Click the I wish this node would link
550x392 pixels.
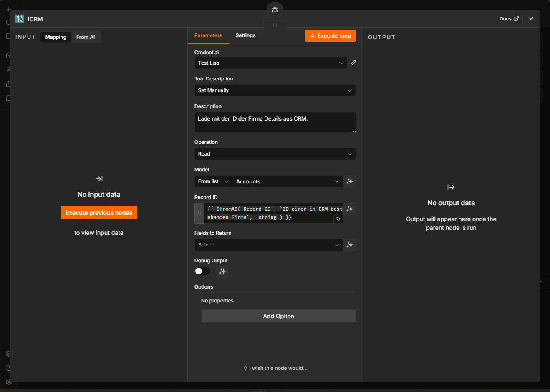[x=275, y=368]
